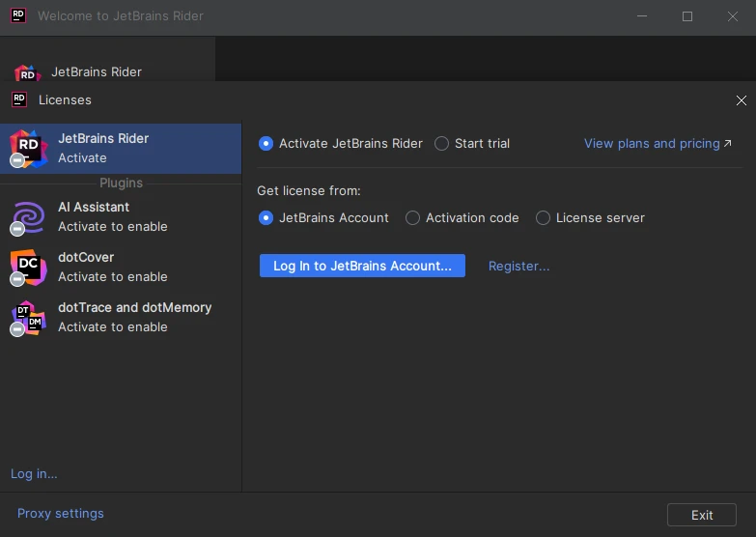Click the dotCover DC icon
This screenshot has width=756, height=537.
(x=29, y=267)
